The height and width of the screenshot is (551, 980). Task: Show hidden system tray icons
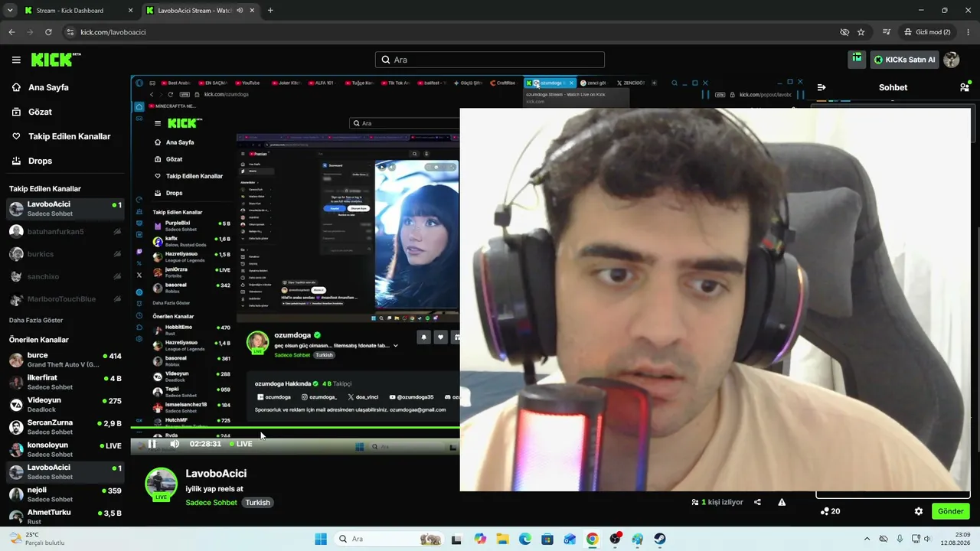[x=867, y=539]
